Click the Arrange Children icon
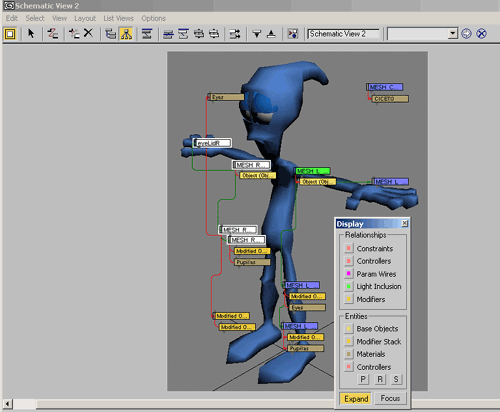The height and width of the screenshot is (412, 500). [x=168, y=34]
